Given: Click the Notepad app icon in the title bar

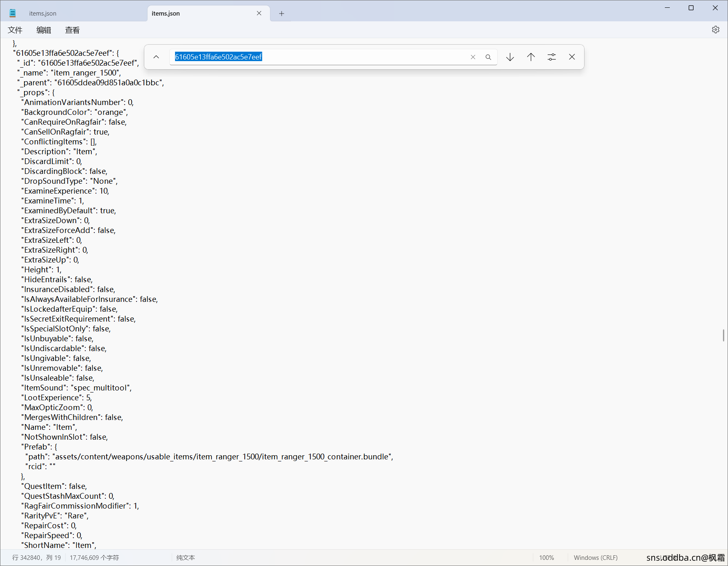Looking at the screenshot, I should pos(13,14).
